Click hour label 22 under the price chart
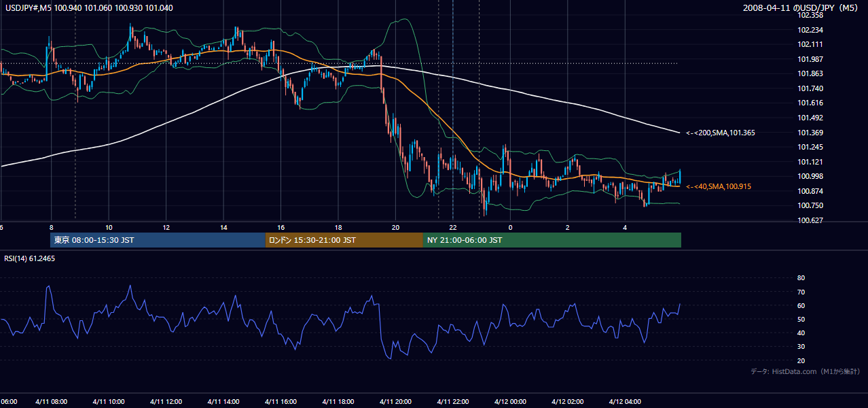This screenshot has width=868, height=408. [453, 227]
